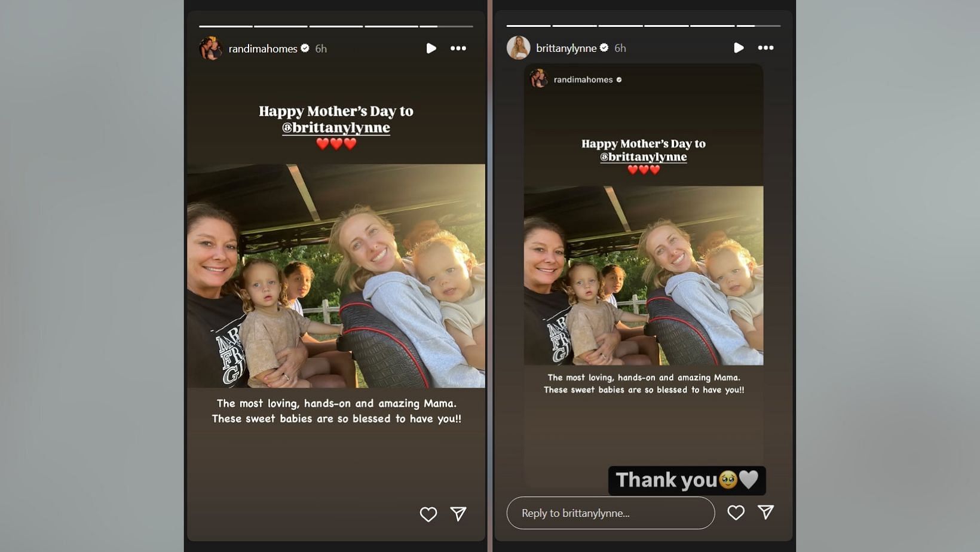Play the brittanylynne story
This screenshot has width=980, height=552.
(739, 48)
